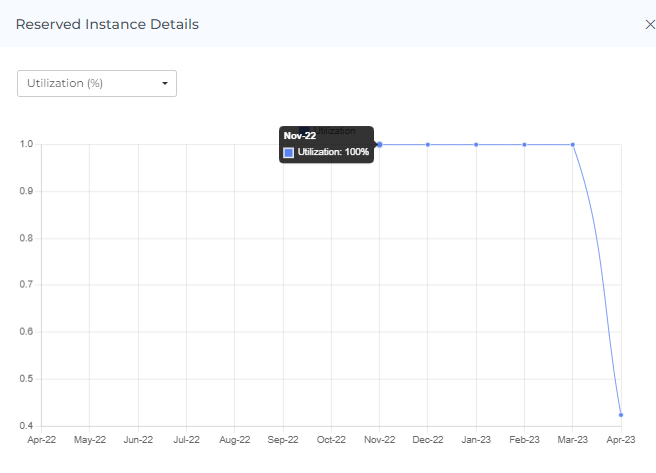Click the Sep-22 x-axis label
This screenshot has width=656, height=473.
point(283,439)
